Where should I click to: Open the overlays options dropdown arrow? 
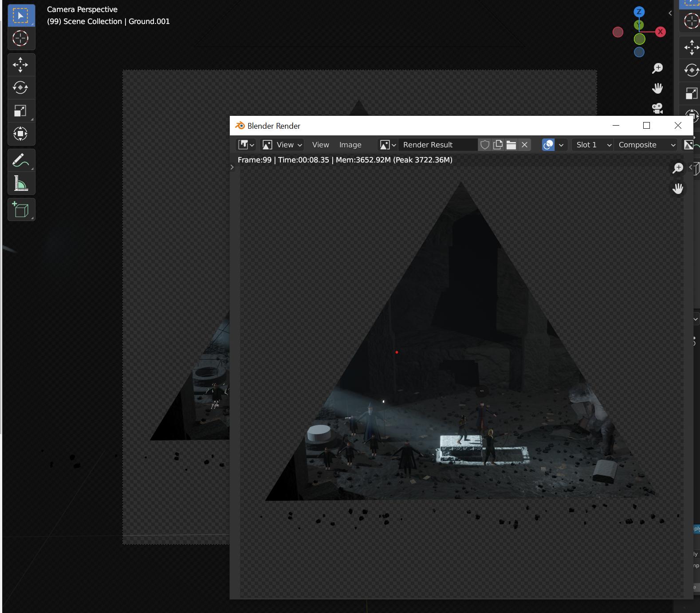pyautogui.click(x=561, y=145)
